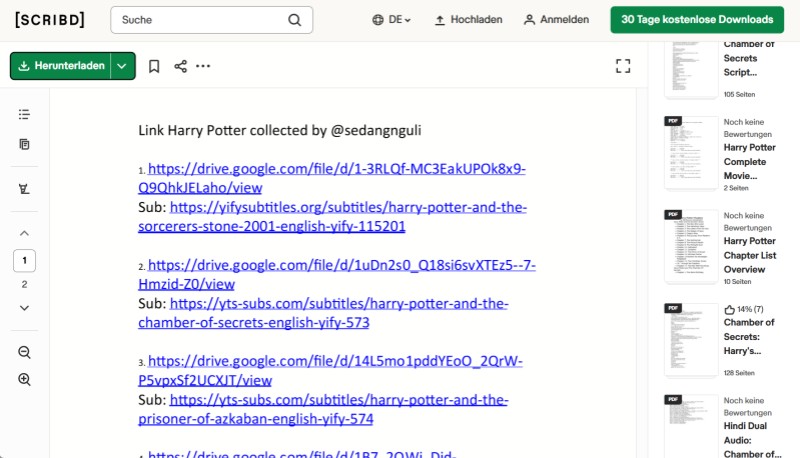This screenshot has height=458, width=800.
Task: Zoom out of the document
Action: (24, 352)
